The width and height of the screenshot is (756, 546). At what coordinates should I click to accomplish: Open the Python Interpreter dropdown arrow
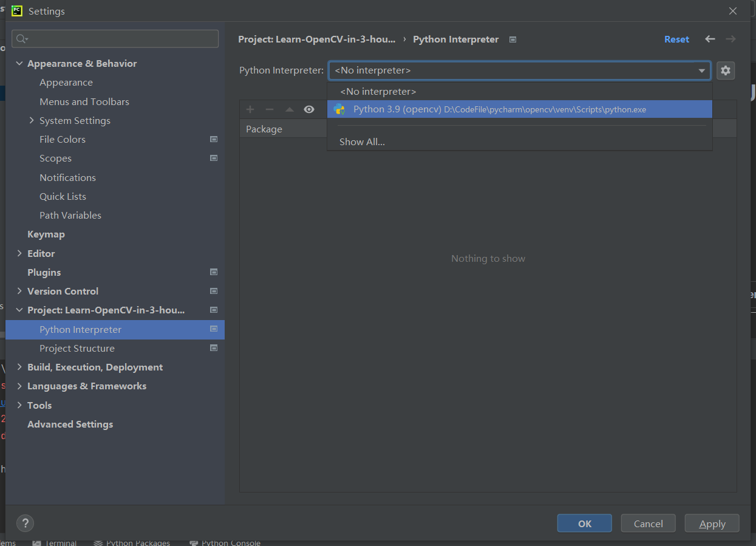coord(702,70)
